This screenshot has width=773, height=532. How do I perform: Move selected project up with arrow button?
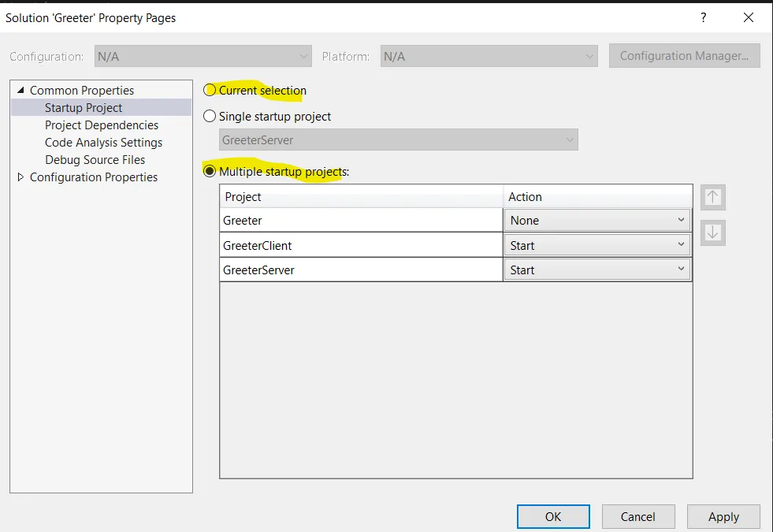712,197
